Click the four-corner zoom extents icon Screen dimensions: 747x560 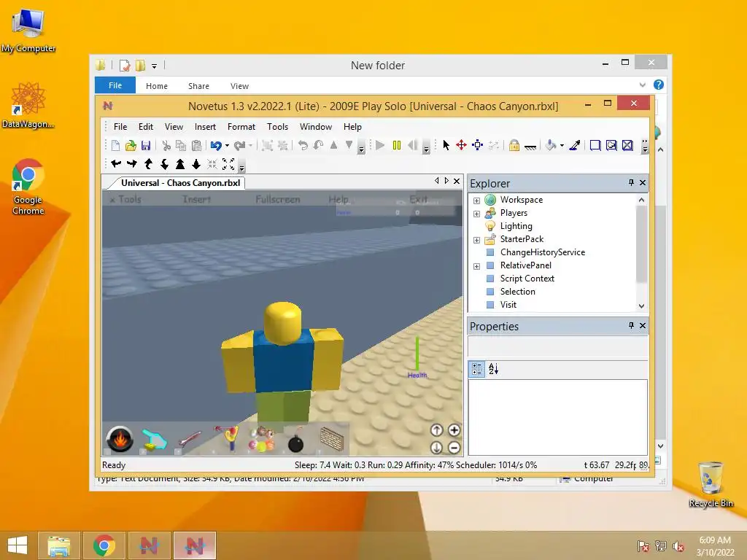pyautogui.click(x=228, y=164)
